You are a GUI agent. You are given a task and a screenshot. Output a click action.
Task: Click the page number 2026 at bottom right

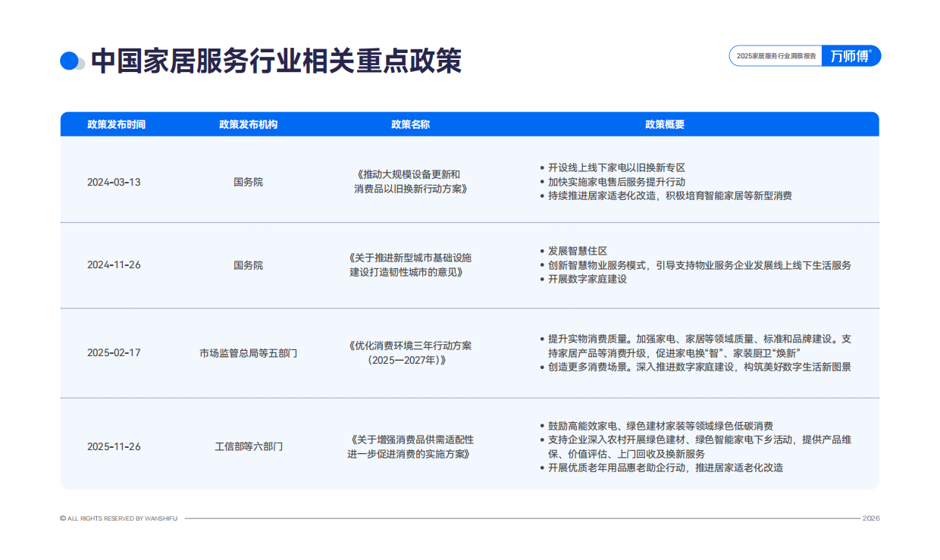pyautogui.click(x=870, y=518)
